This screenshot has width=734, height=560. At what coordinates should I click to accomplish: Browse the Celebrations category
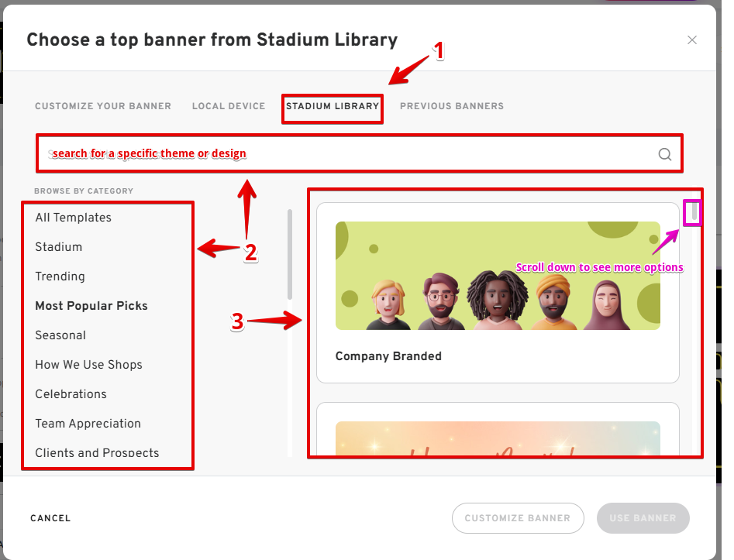coord(71,394)
